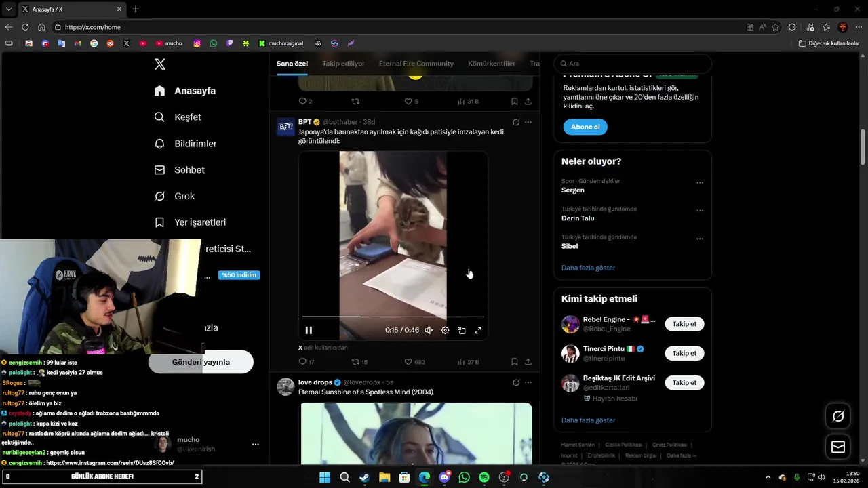Repost the top partially visible post
The image size is (868, 488).
pyautogui.click(x=355, y=102)
